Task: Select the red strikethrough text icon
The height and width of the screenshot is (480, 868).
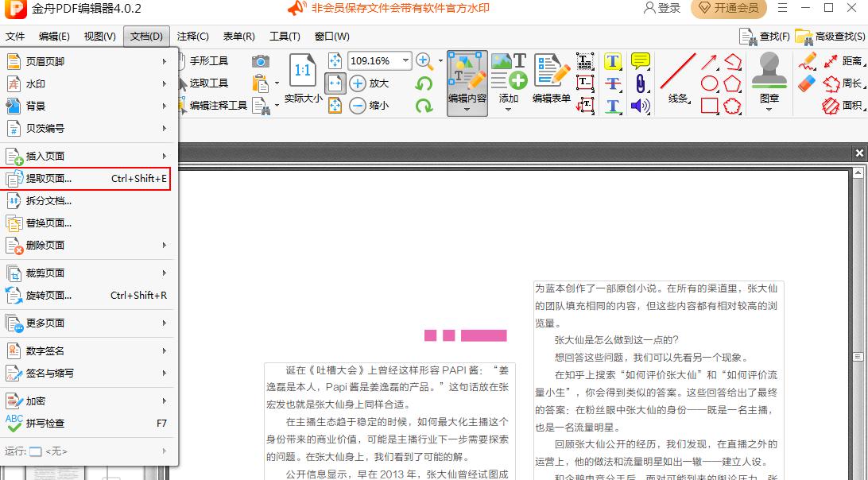Action: 612,82
